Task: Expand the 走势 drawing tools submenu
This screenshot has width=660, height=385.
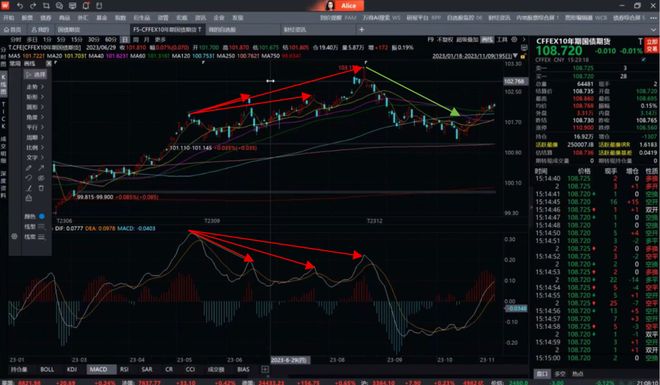Action: coord(35,87)
